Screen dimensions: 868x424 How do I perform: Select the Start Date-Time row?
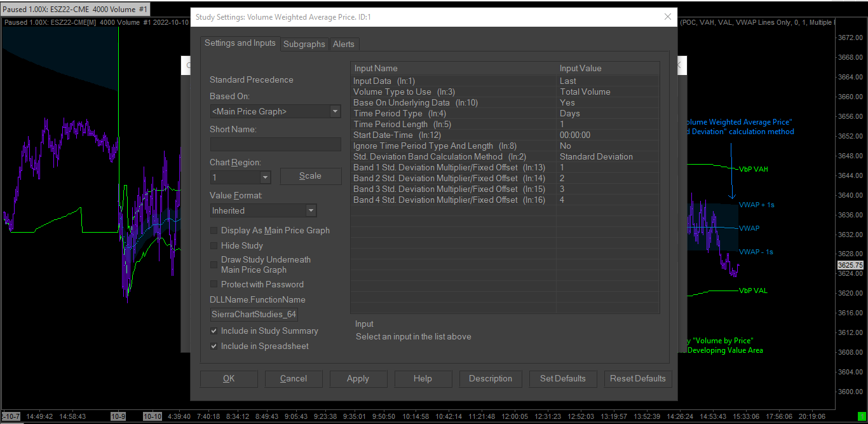(505, 135)
